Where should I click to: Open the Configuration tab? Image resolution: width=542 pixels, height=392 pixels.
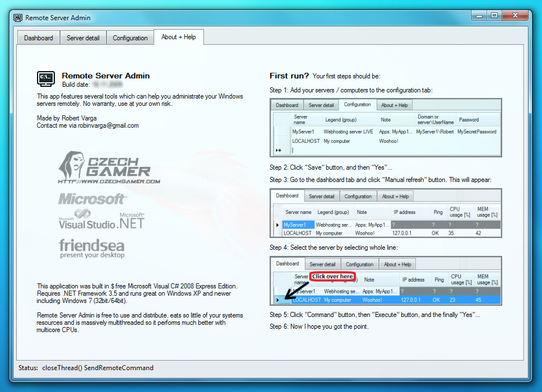[130, 38]
